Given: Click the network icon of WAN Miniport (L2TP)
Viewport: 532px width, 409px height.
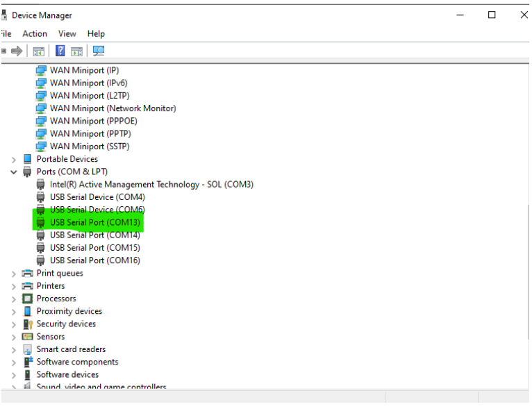Looking at the screenshot, I should [x=41, y=96].
